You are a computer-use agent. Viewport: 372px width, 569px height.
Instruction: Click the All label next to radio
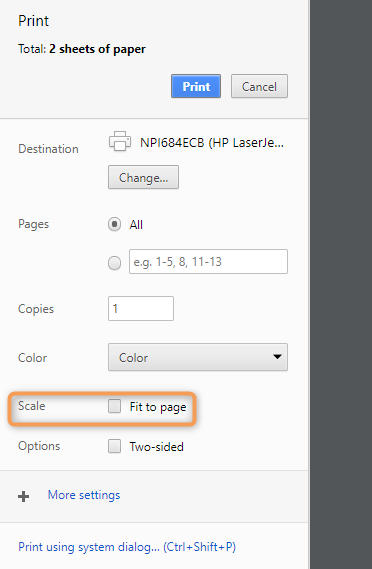pyautogui.click(x=136, y=225)
